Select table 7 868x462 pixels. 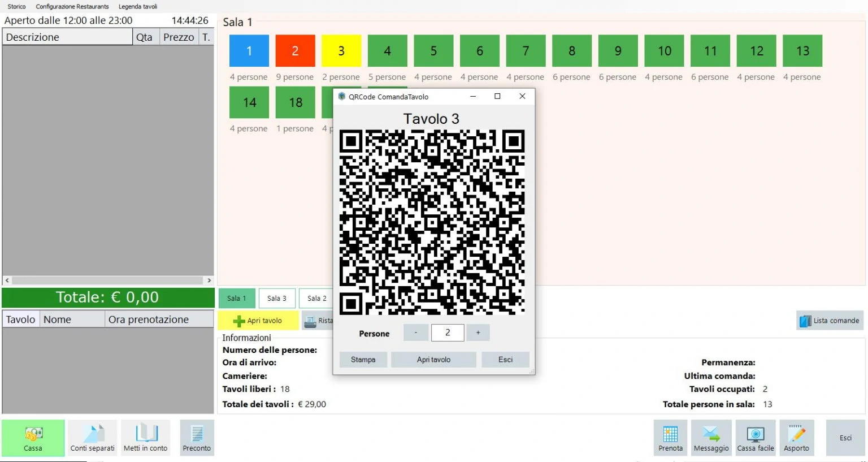(526, 51)
